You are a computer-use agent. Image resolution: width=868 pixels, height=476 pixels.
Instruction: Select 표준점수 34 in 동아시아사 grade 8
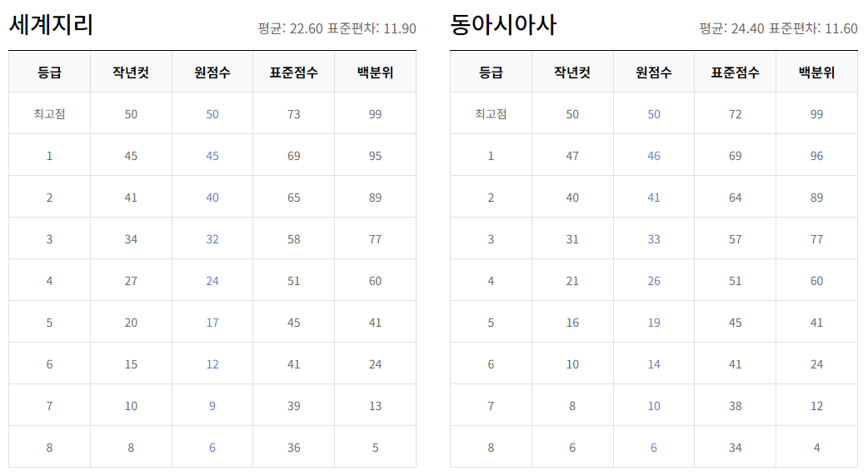(736, 447)
